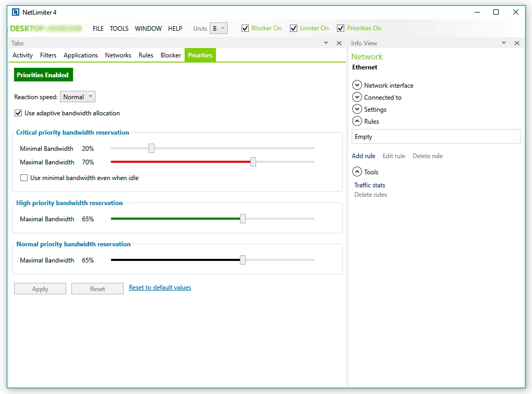Click the Add rule link

pyautogui.click(x=364, y=156)
